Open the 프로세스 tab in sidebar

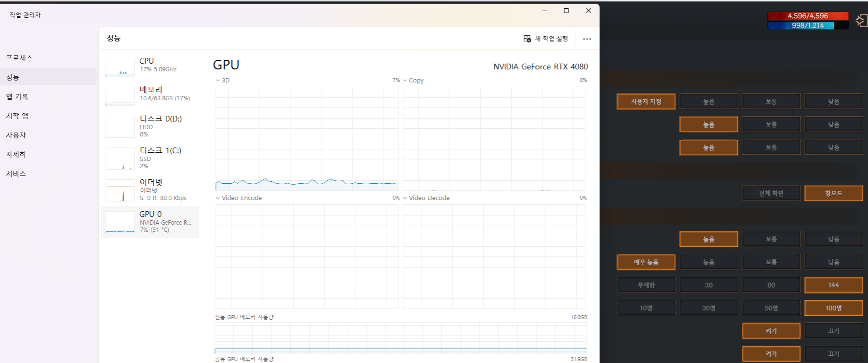click(19, 58)
